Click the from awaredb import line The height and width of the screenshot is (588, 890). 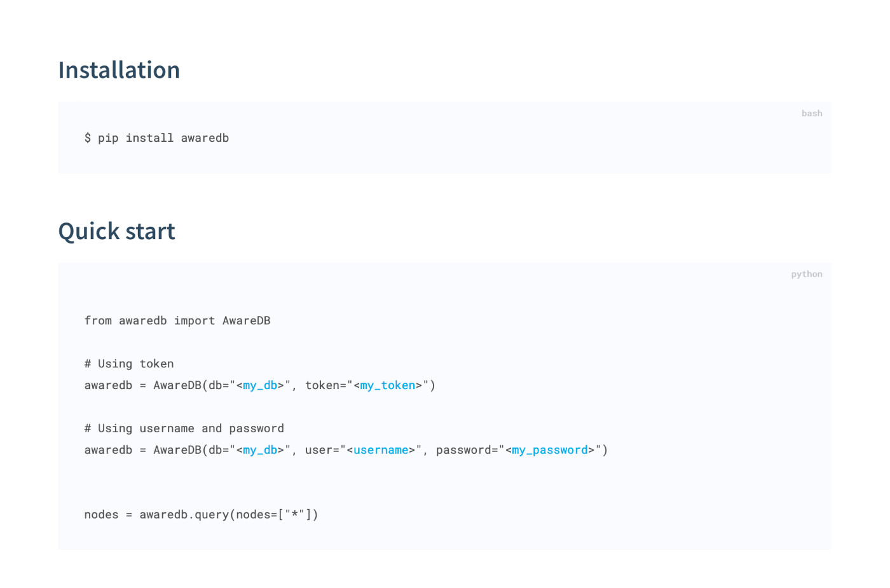(177, 320)
